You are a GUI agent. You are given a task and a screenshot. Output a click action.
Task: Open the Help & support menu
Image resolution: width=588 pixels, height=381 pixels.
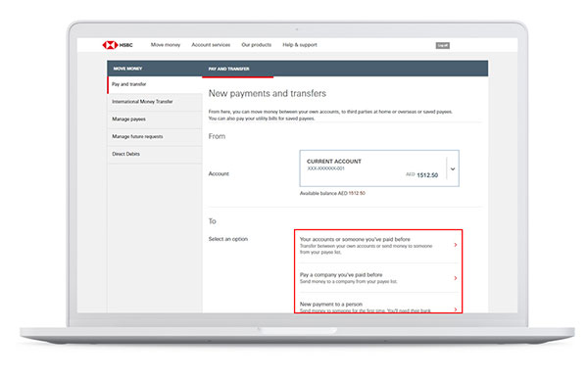300,45
